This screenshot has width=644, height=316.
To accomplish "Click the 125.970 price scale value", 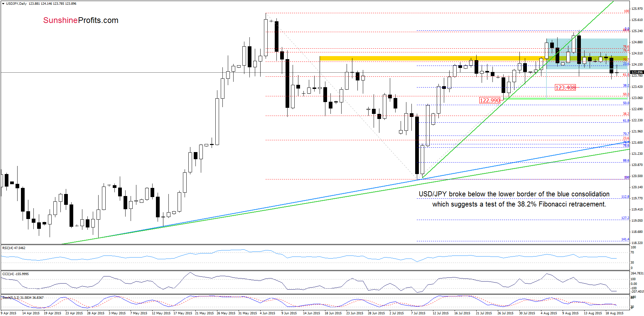I will [637, 9].
